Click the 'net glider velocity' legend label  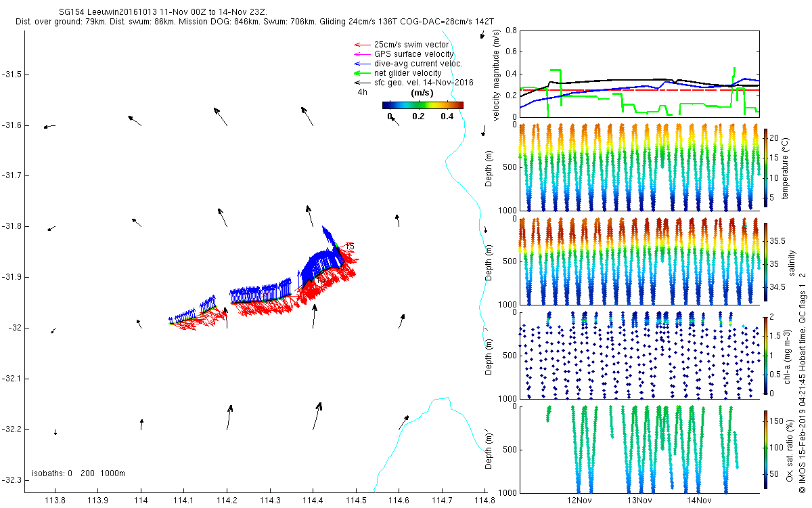pyautogui.click(x=408, y=73)
